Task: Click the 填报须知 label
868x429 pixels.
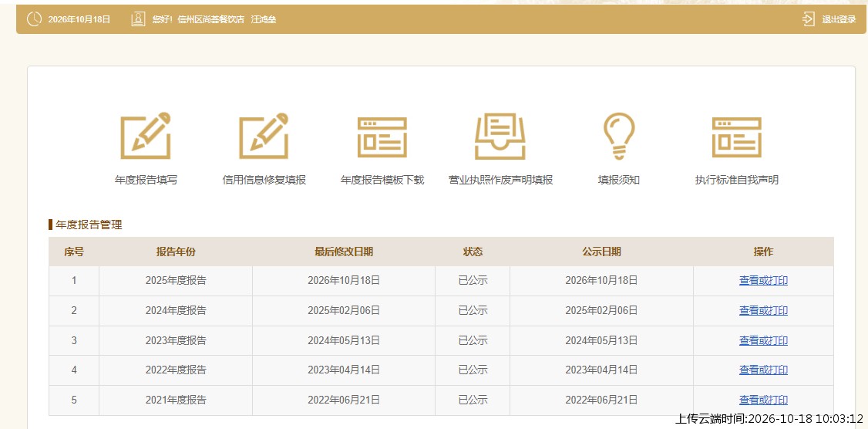Action: coord(619,180)
